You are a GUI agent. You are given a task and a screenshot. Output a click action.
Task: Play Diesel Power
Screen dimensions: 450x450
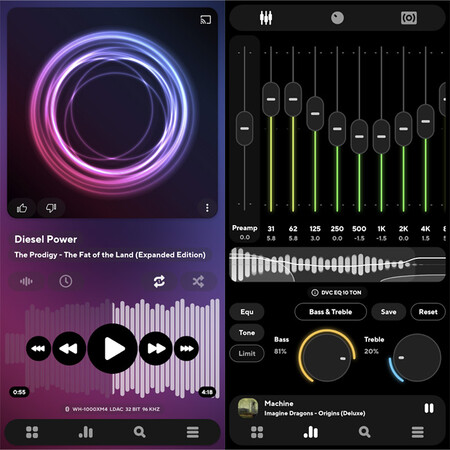tap(112, 349)
